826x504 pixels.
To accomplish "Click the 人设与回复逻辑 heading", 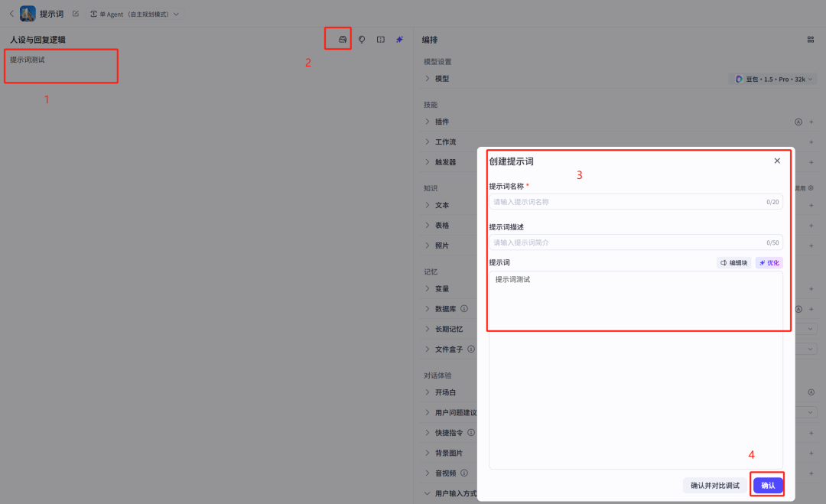I will point(38,40).
